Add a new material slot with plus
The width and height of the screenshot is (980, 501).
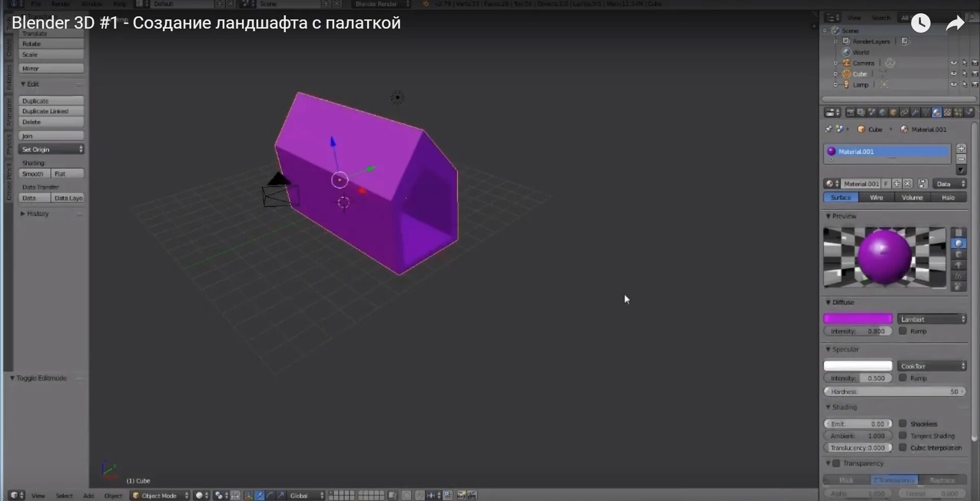coord(961,149)
